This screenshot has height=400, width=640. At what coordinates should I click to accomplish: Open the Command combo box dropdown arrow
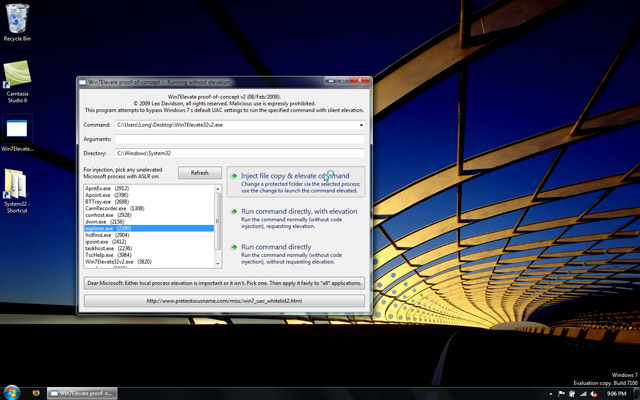click(361, 125)
